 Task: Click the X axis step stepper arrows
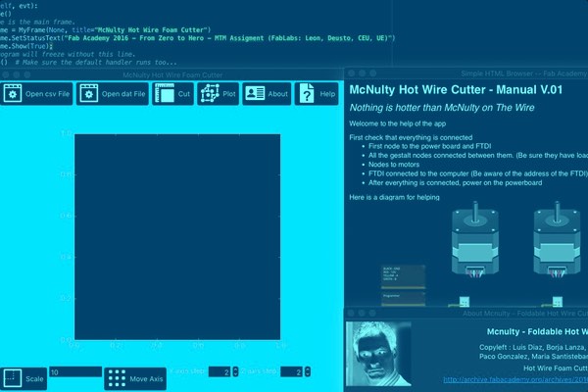point(235,371)
